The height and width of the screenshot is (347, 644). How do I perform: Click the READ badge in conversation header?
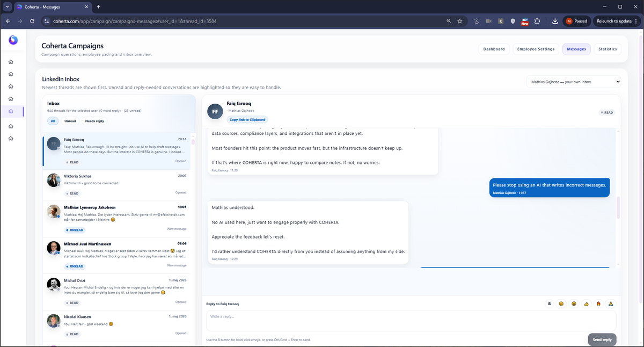[x=607, y=113]
